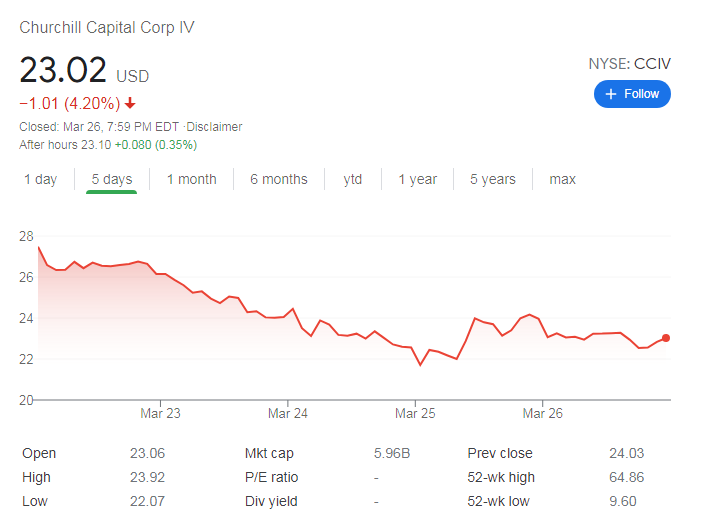Click the +0.080 (0.35%) after-hours change
702x525 pixels.
point(156,145)
